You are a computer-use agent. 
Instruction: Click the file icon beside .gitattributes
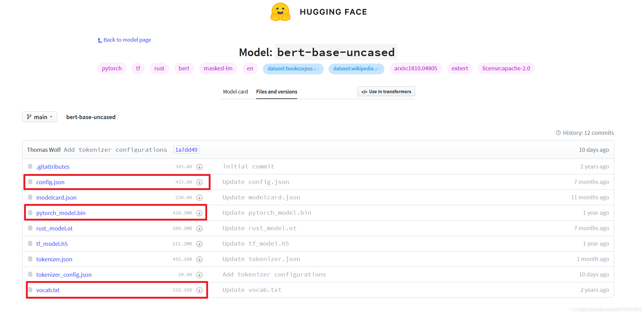tap(30, 166)
